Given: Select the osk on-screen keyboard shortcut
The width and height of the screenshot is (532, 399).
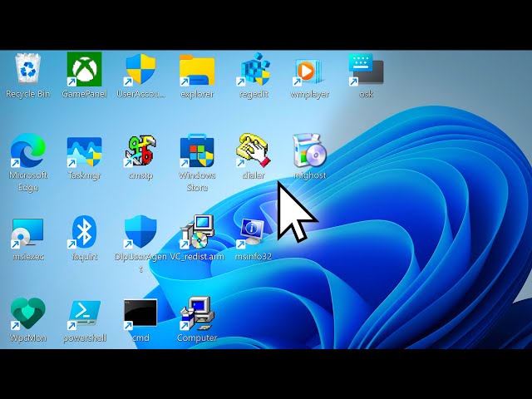Looking at the screenshot, I should (x=366, y=70).
